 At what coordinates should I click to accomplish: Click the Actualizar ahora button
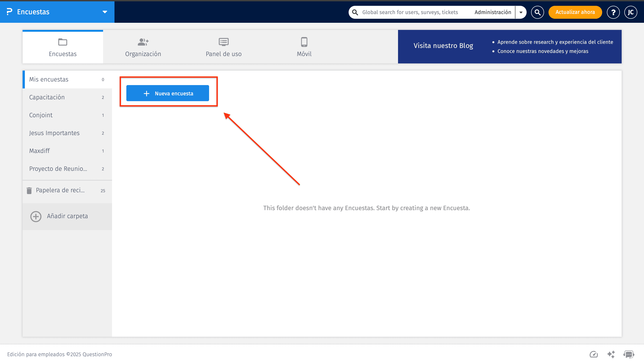pos(575,12)
